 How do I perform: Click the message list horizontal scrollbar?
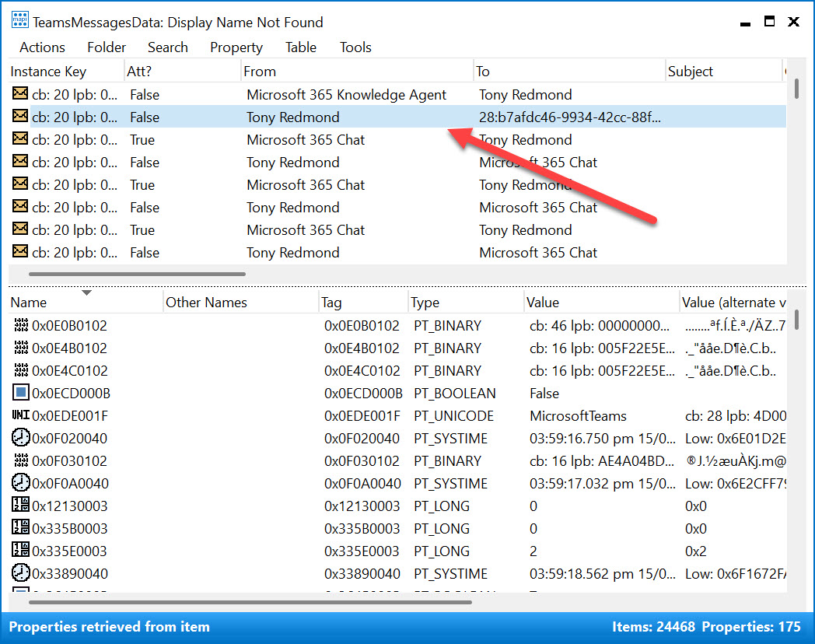tap(137, 274)
